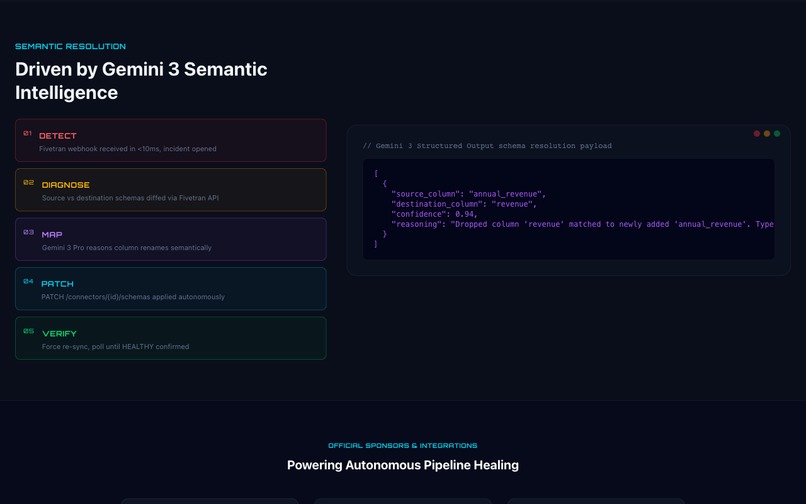Click the comment 'Gemini 3 Structured Output schema resolution payload'
806x504 pixels.
point(487,146)
